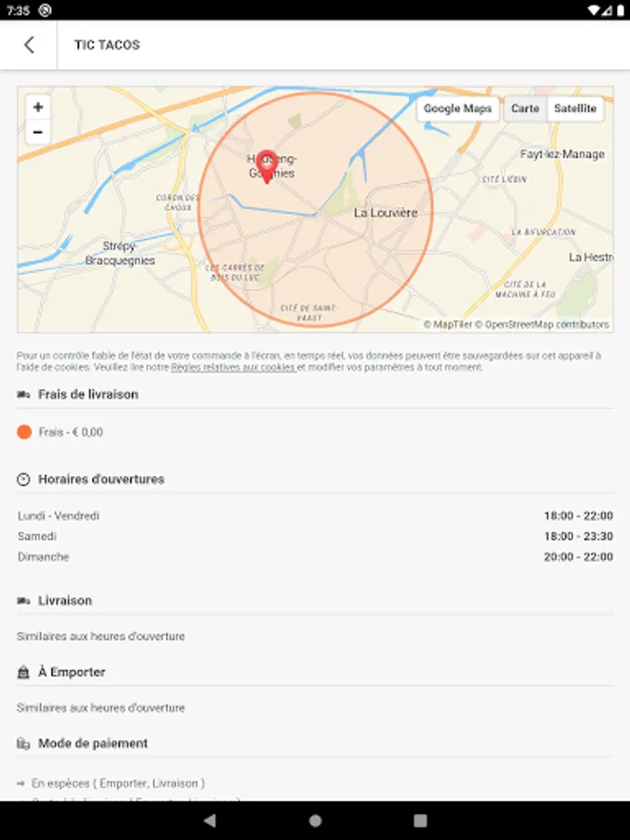Click the red restaurant location pin
This screenshot has height=840, width=630.
point(267,167)
